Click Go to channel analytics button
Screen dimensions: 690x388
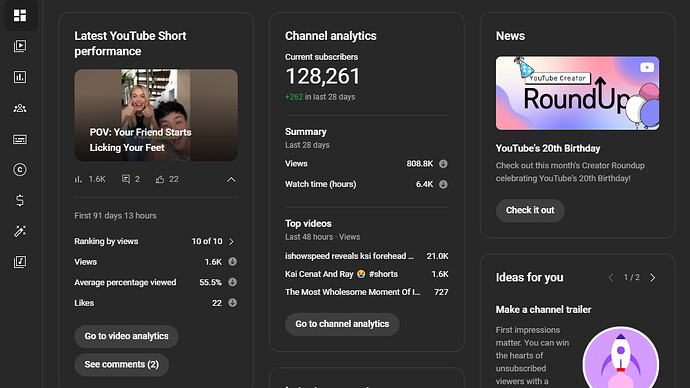pos(342,324)
